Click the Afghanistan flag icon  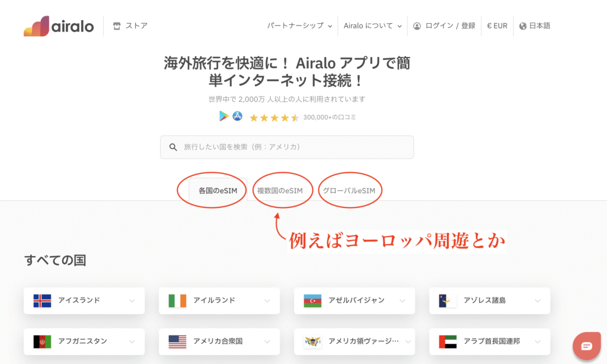pos(42,341)
